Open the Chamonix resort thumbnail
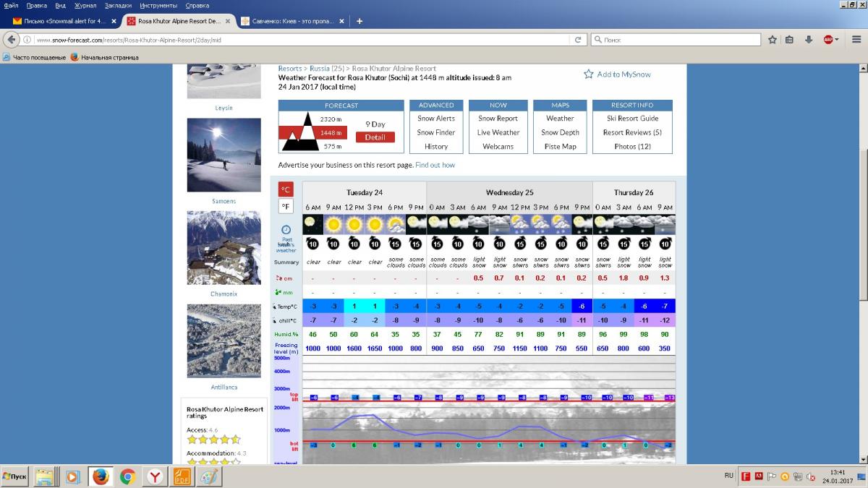The image size is (868, 488). tap(224, 248)
